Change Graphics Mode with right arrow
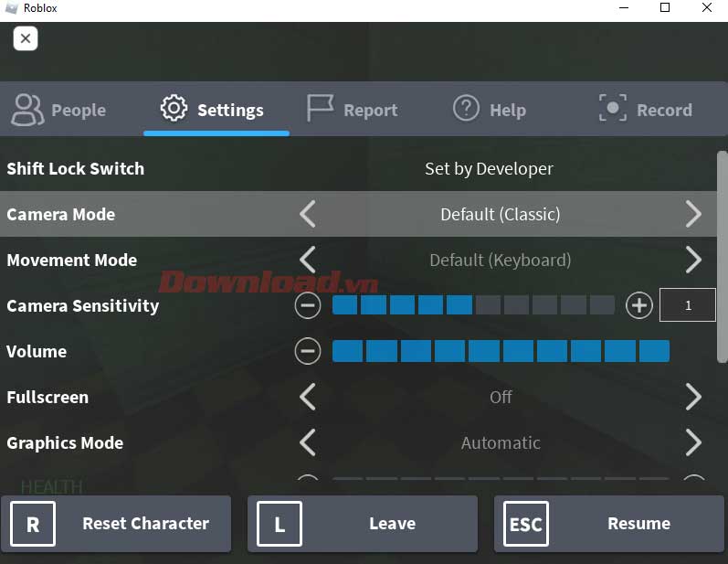 coord(693,442)
